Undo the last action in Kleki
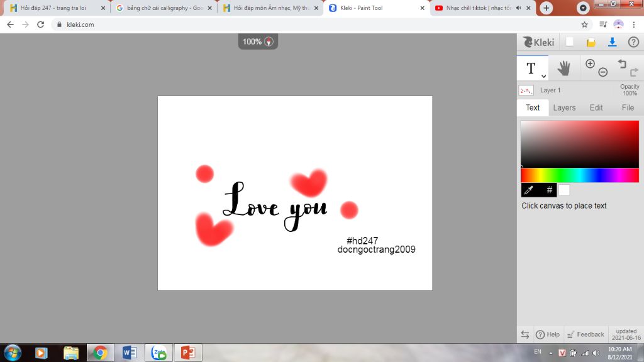The height and width of the screenshot is (362, 644). point(622,63)
